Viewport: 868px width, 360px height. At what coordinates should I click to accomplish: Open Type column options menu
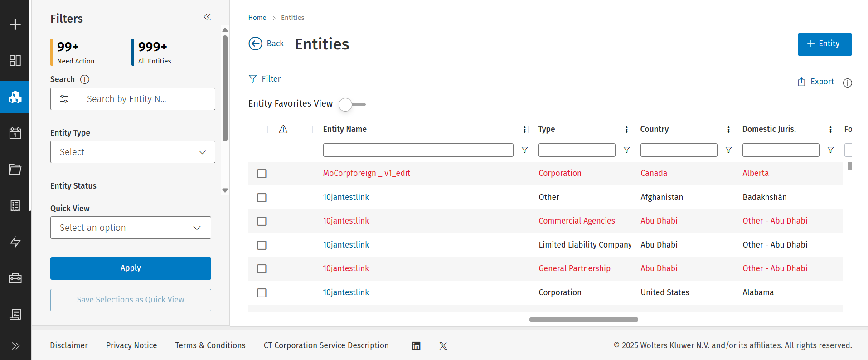click(x=626, y=130)
